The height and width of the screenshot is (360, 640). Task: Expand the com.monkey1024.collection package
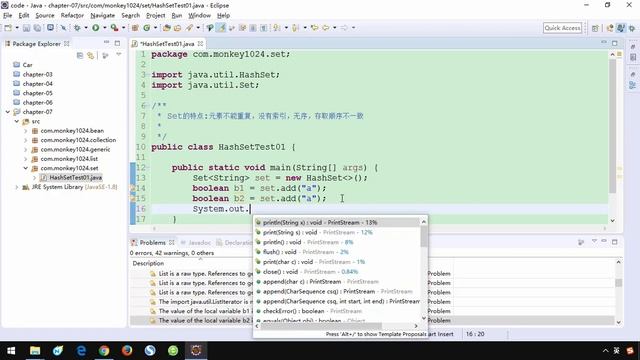(26, 140)
